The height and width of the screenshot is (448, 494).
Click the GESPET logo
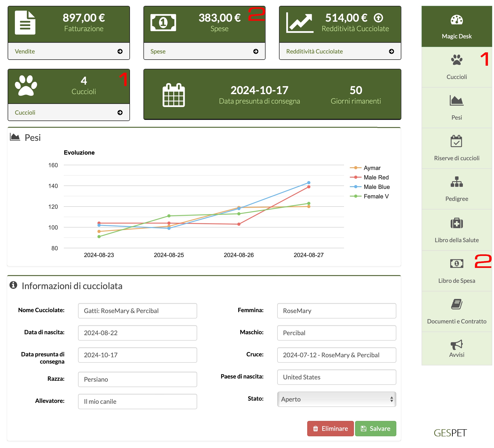[x=450, y=433]
